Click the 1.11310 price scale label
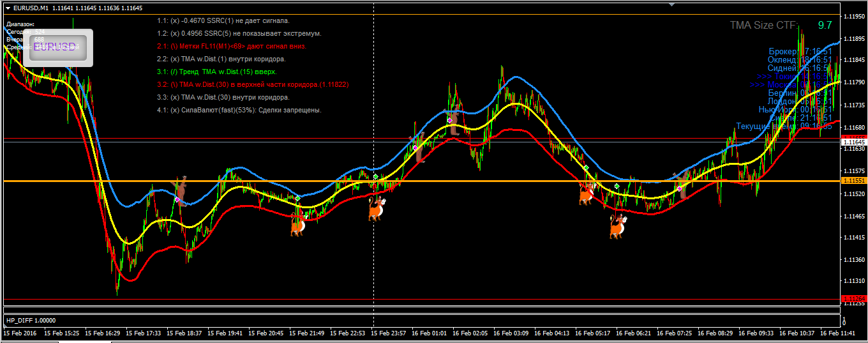The image size is (868, 343). pyautogui.click(x=855, y=281)
